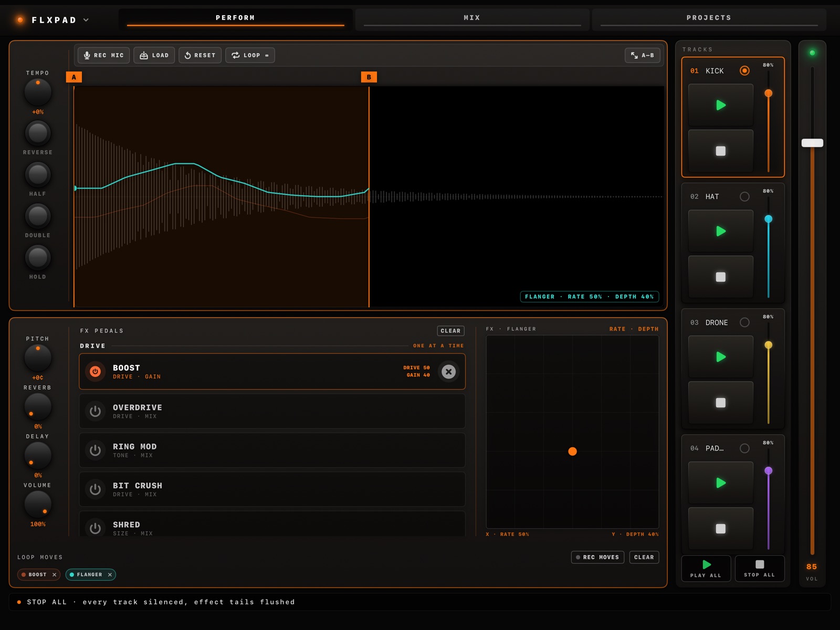Click the REC MOVES button
The height and width of the screenshot is (630, 840).
coord(597,557)
